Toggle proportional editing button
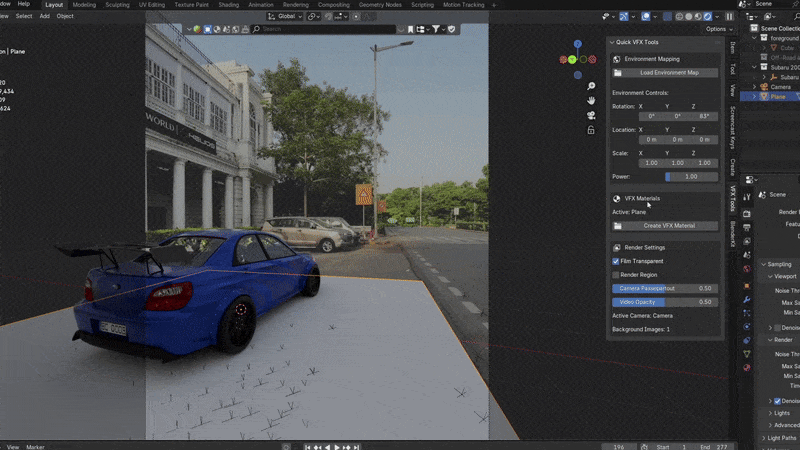The image size is (800, 450). pos(356,17)
